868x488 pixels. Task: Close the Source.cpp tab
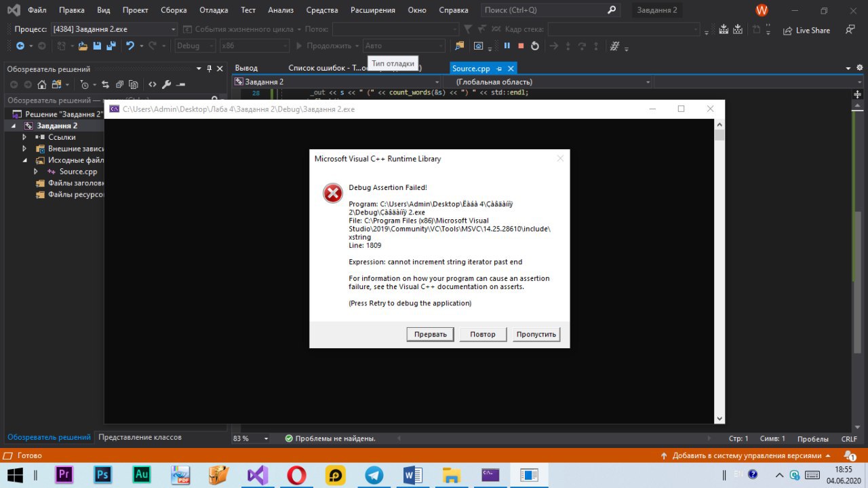511,69
